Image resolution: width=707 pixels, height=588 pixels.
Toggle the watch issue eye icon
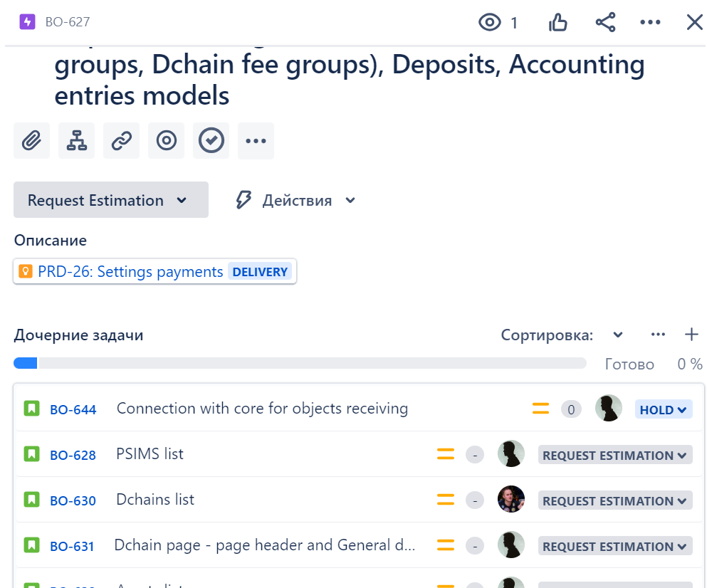[x=490, y=22]
